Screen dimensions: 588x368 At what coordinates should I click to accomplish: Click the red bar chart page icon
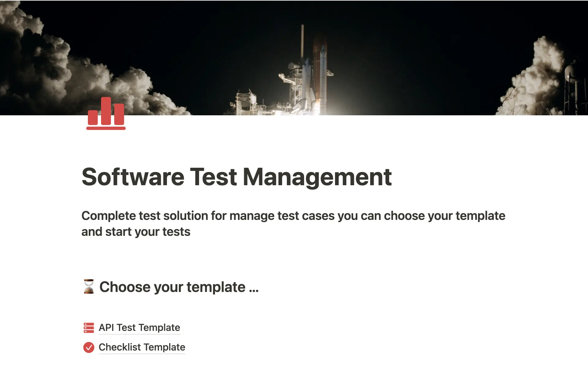pyautogui.click(x=106, y=113)
